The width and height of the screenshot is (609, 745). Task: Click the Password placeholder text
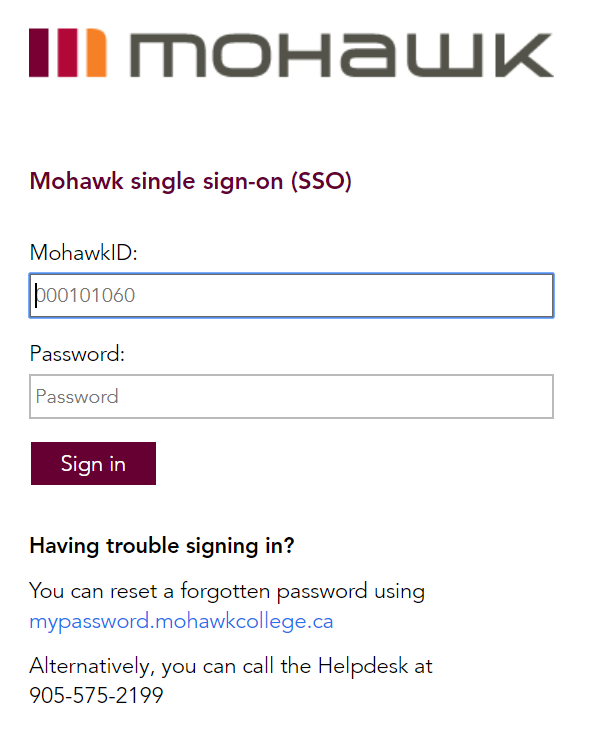pos(77,396)
